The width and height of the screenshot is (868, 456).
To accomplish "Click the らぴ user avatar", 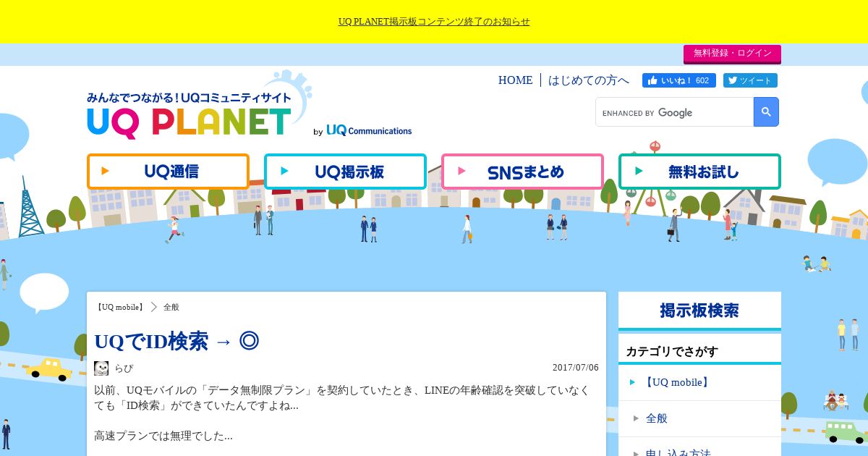I will [x=101, y=368].
